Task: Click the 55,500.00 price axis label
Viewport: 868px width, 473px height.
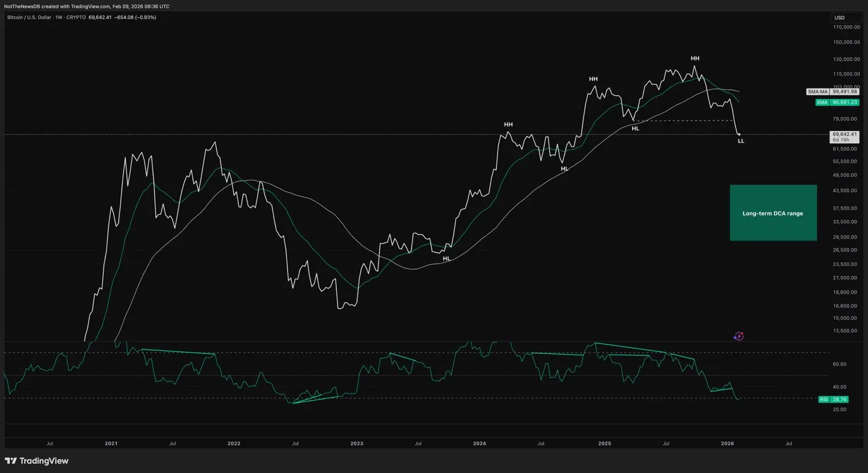Action: 845,162
